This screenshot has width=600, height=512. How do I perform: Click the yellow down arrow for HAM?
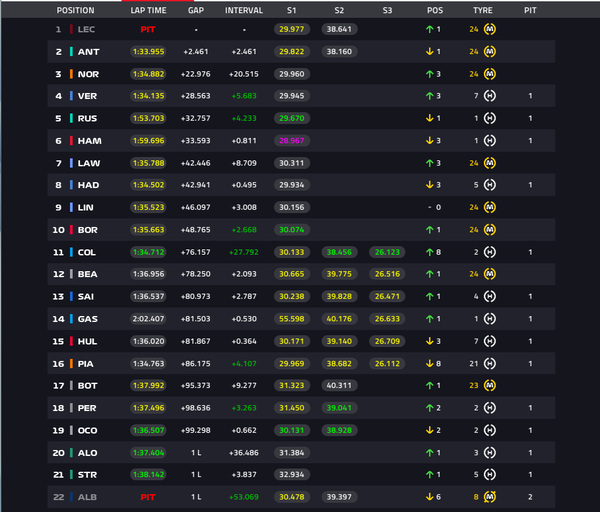pyautogui.click(x=430, y=140)
